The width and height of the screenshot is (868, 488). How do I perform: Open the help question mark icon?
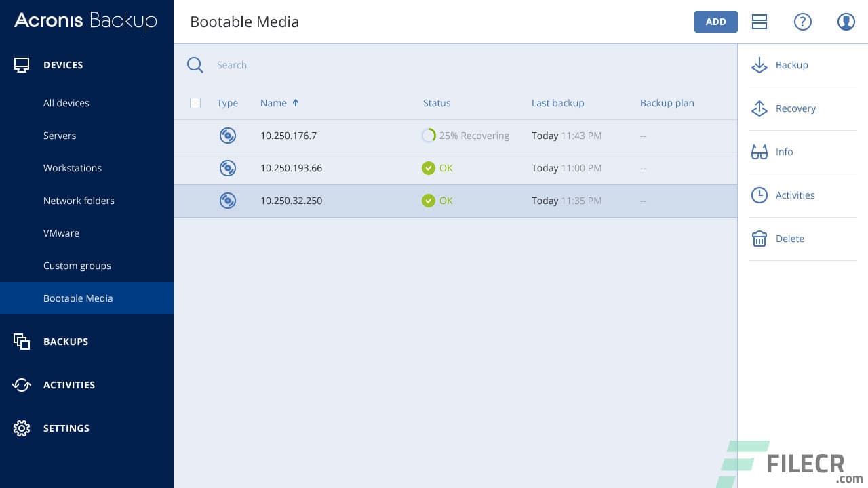coord(803,22)
